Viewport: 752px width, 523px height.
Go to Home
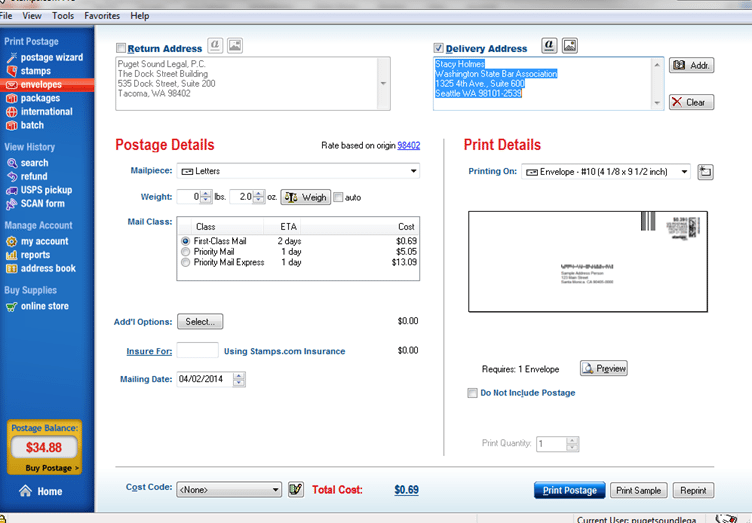[x=41, y=491]
